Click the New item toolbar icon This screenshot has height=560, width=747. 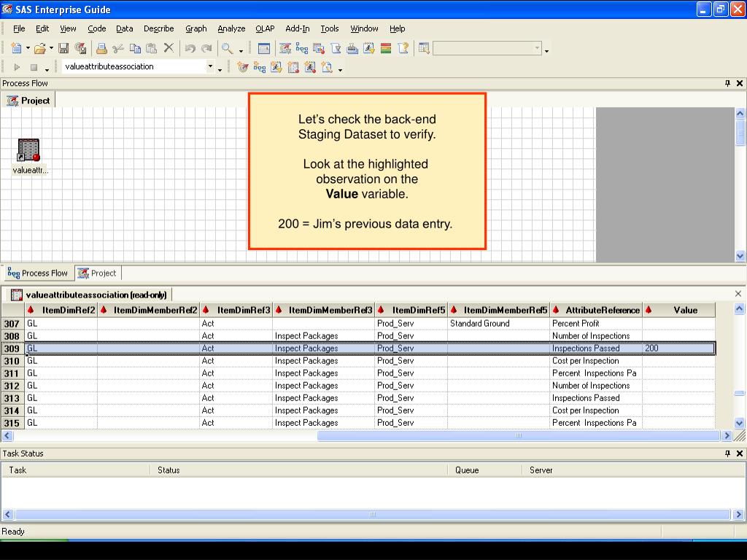(x=16, y=48)
